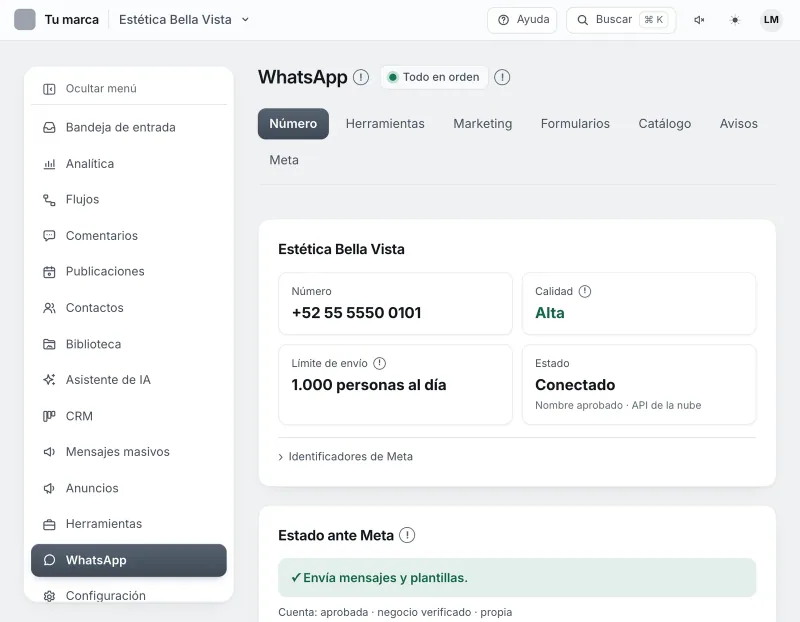This screenshot has height=622, width=800.
Task: Click the 1.000 personas al día value
Action: (368, 385)
